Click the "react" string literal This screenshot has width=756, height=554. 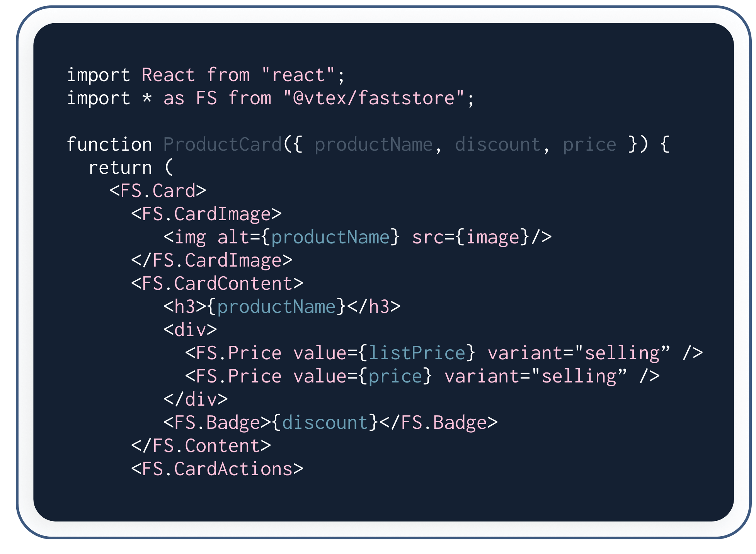pyautogui.click(x=298, y=75)
